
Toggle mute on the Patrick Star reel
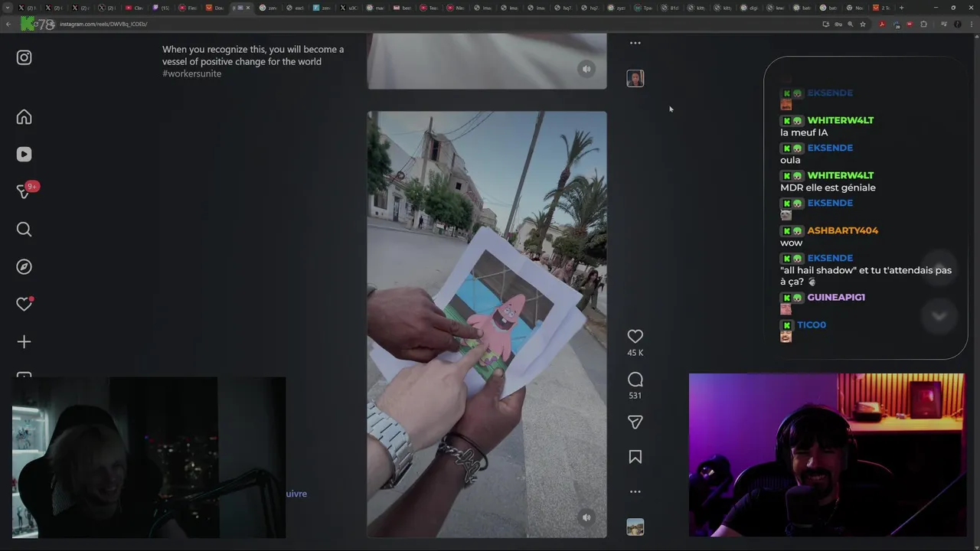pos(586,517)
